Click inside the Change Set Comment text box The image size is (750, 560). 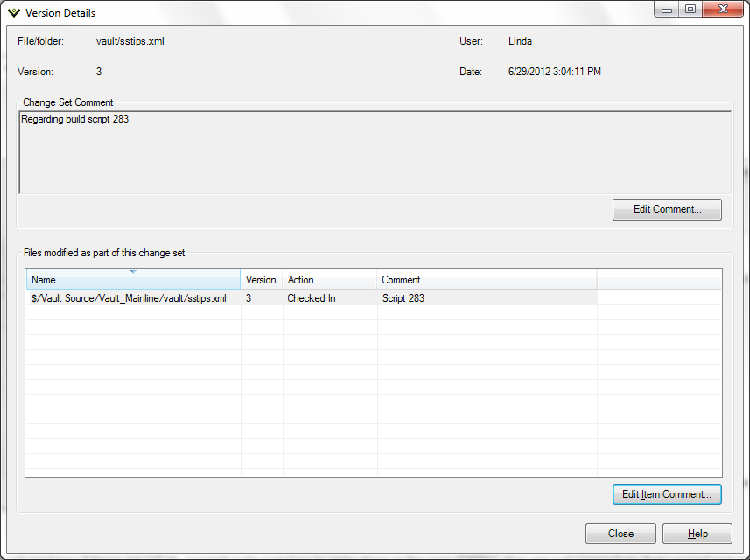click(375, 151)
